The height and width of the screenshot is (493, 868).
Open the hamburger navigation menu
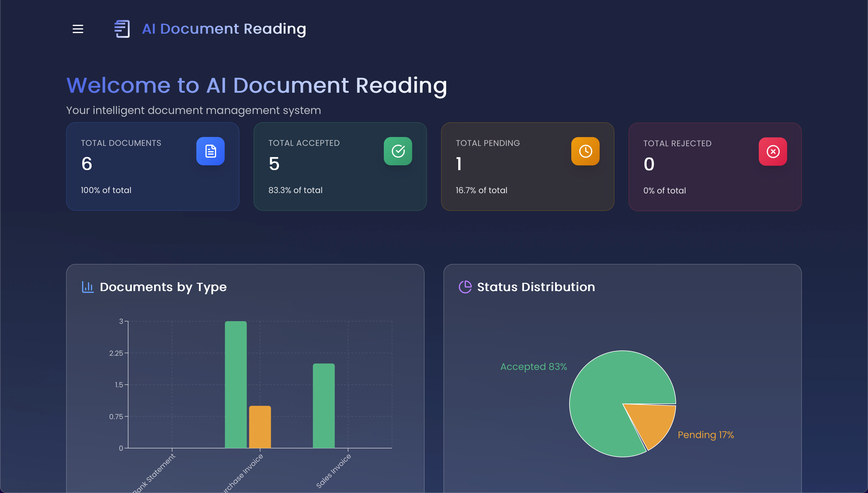(x=78, y=29)
